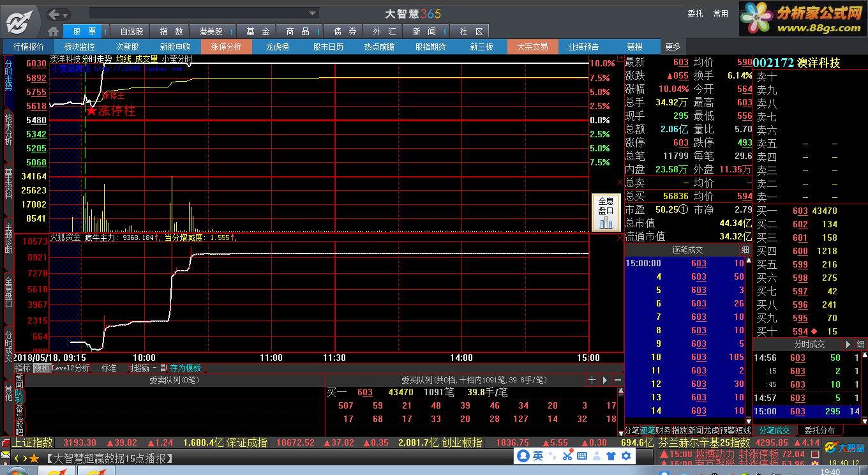Select 预警 tab under tick list
The width and height of the screenshot is (868, 475).
[x=726, y=431]
